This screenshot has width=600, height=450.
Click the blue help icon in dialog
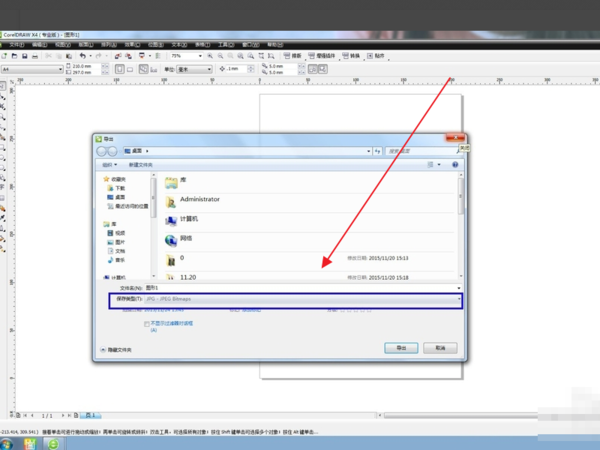(x=455, y=165)
